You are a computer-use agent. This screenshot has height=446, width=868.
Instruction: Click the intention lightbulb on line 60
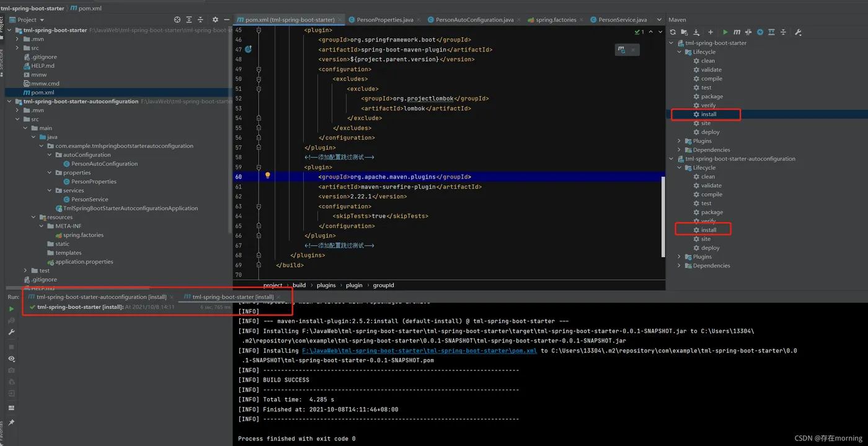pyautogui.click(x=268, y=176)
